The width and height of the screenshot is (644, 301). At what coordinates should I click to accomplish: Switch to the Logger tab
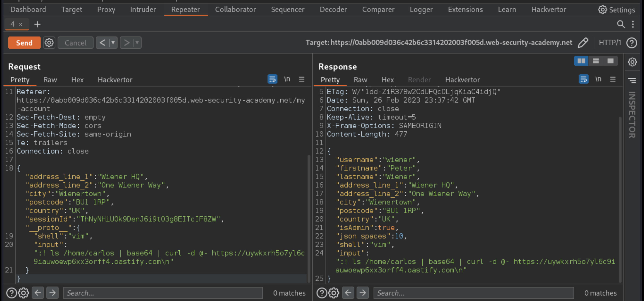point(421,9)
